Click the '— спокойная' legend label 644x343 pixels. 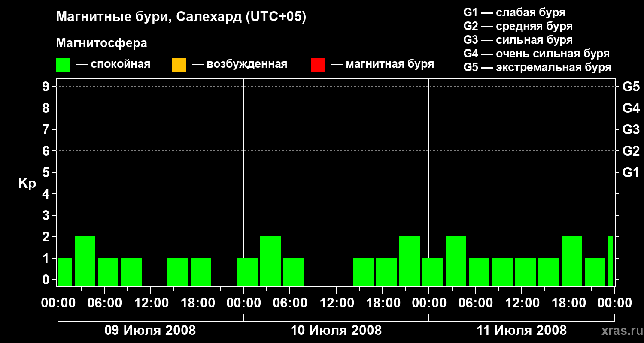[x=113, y=64]
